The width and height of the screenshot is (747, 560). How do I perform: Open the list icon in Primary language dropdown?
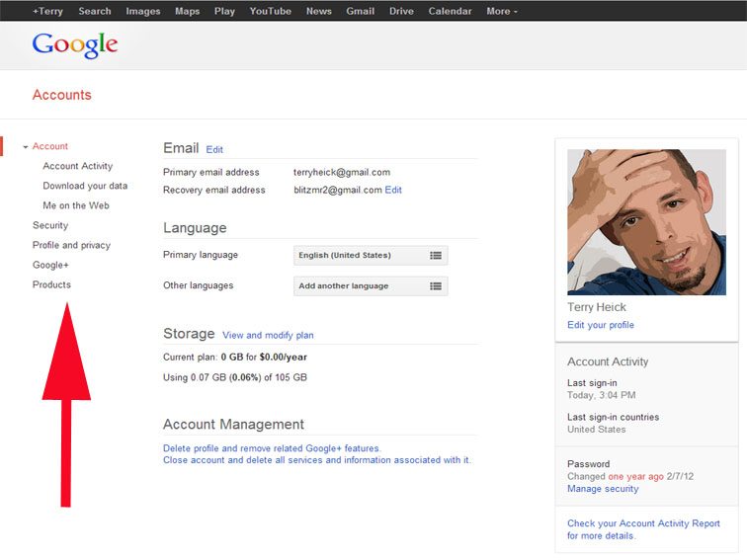coord(436,255)
